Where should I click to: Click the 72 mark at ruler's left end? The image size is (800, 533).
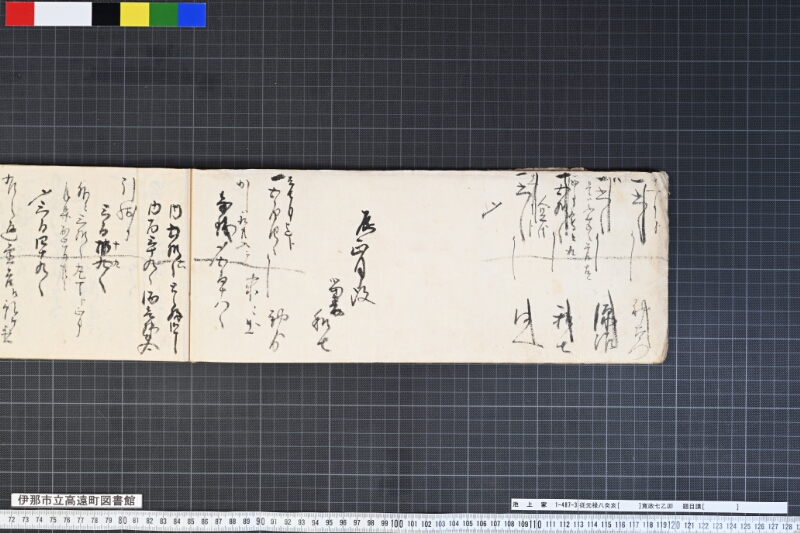point(12,520)
